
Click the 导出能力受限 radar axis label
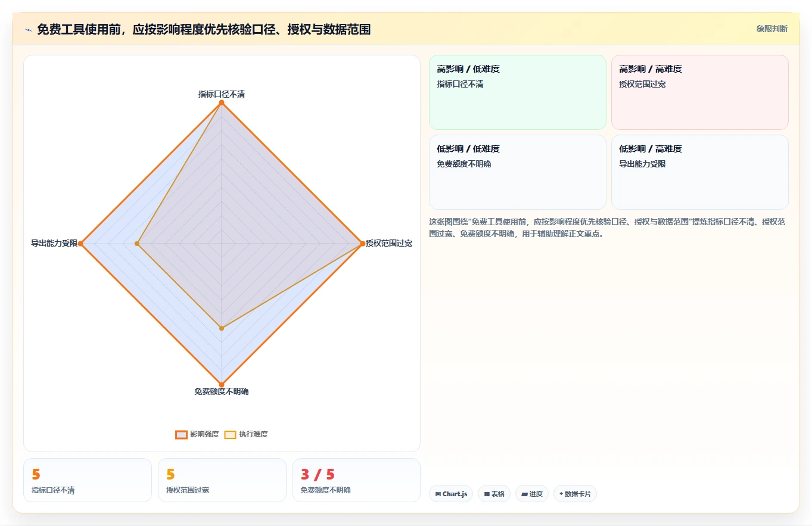[x=54, y=243]
